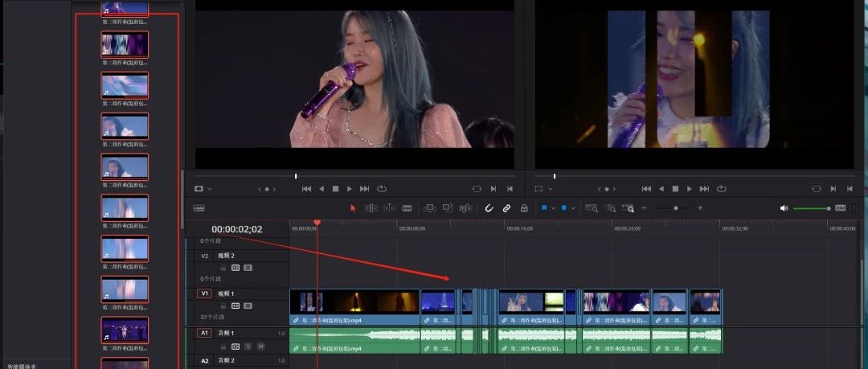Image resolution: width=868 pixels, height=369 pixels.
Task: Zoom out timeline with minus icon
Action: (644, 208)
